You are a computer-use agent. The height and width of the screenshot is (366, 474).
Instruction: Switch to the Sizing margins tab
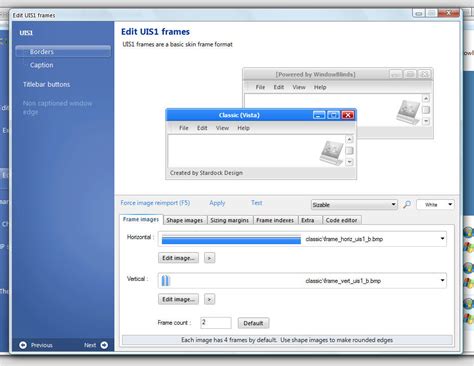(230, 220)
